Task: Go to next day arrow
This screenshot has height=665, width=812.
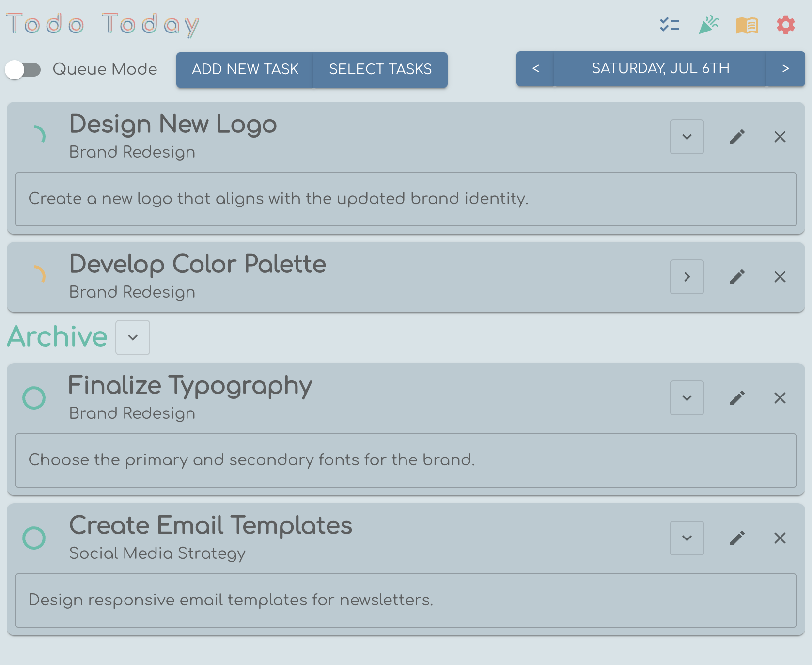Action: click(x=785, y=68)
